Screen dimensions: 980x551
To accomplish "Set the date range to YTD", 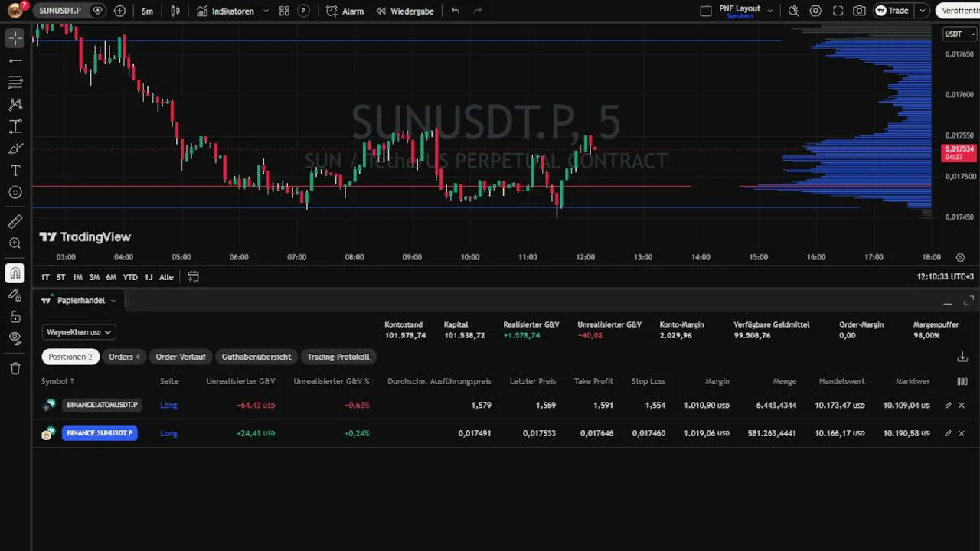I will point(130,277).
